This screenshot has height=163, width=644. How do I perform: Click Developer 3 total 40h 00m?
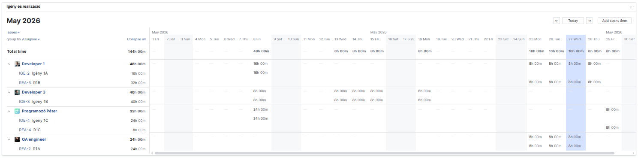[x=138, y=92]
